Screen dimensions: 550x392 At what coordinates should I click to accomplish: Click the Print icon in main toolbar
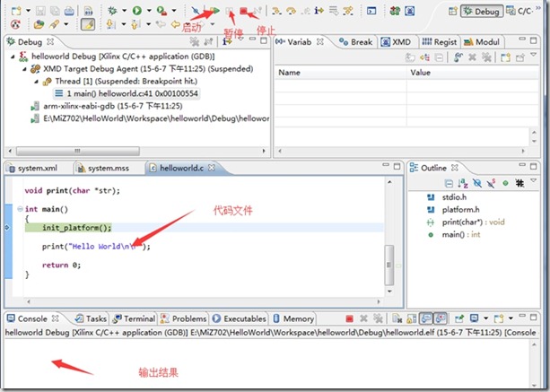coord(69,11)
